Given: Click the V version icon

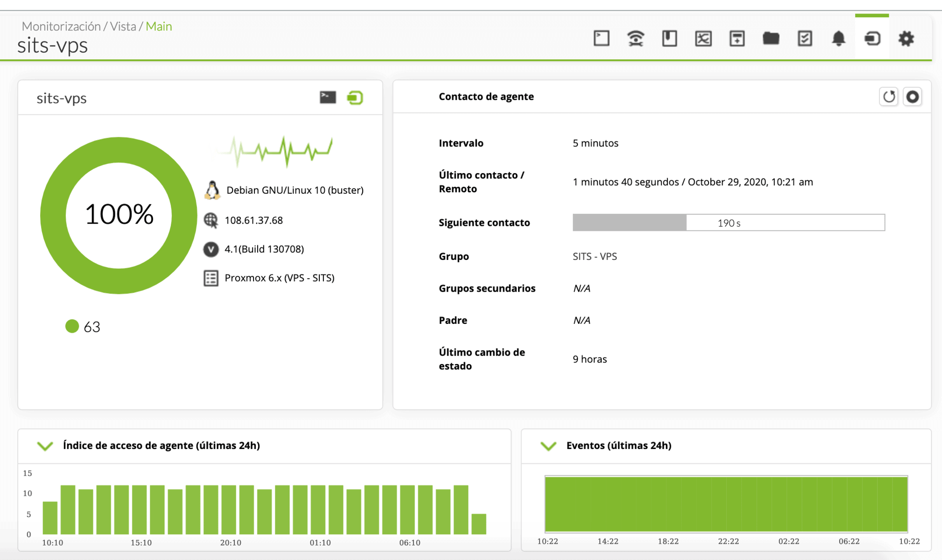Looking at the screenshot, I should tap(211, 249).
